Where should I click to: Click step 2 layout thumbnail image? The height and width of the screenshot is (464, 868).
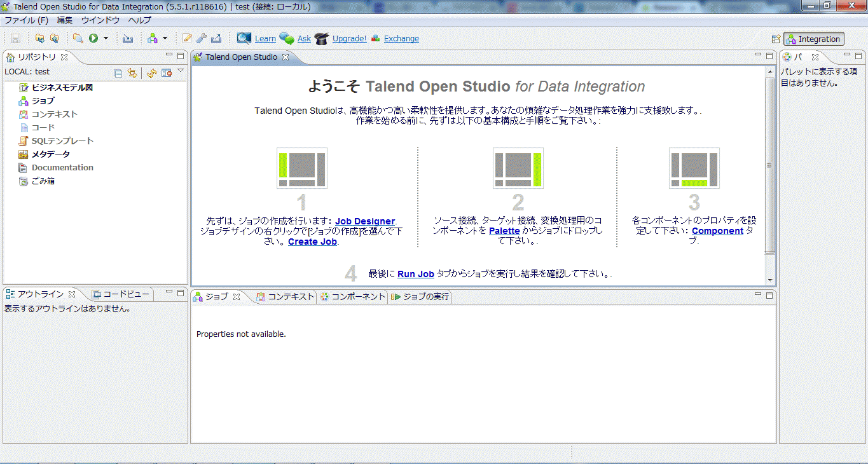[x=518, y=168]
